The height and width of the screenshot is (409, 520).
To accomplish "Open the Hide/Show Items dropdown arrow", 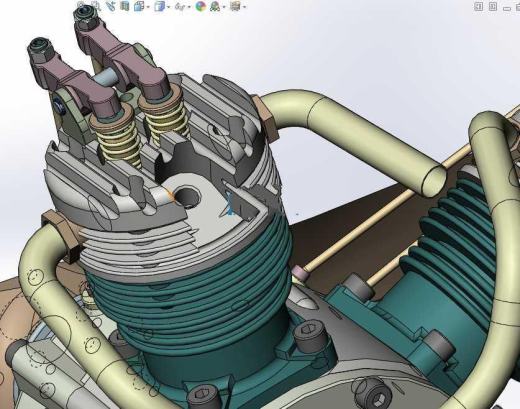I will coord(189,7).
